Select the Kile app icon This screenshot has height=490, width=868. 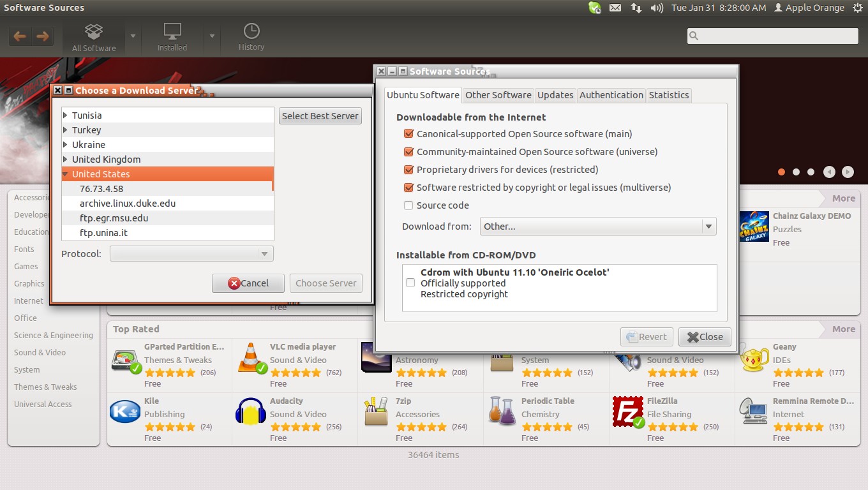[x=124, y=412]
